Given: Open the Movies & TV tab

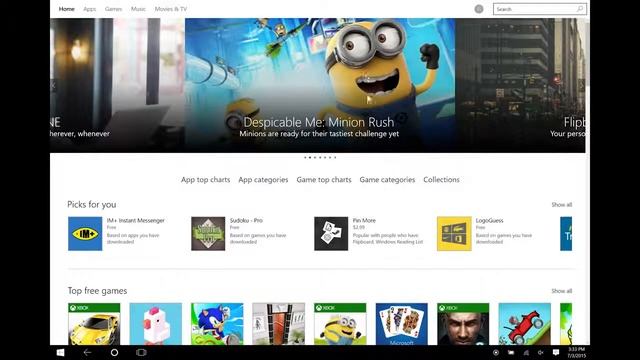Looking at the screenshot, I should pos(171,9).
